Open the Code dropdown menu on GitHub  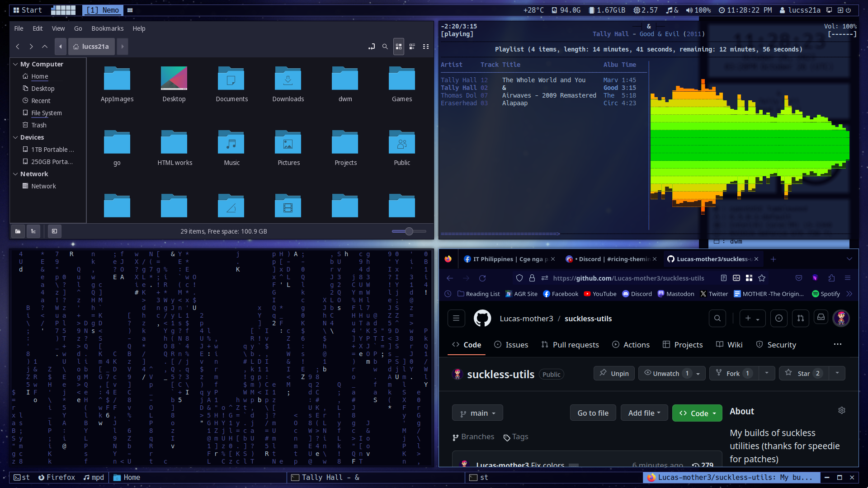(x=697, y=413)
